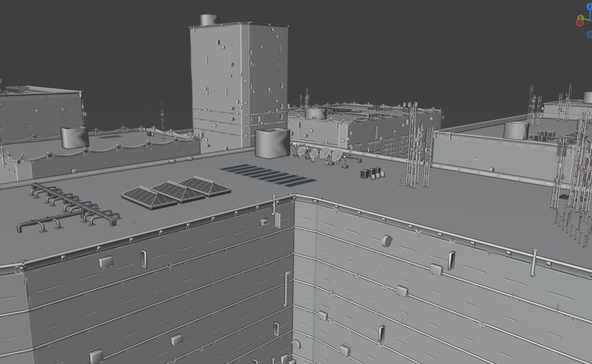This screenshot has height=364, width=592.
Task: Click the blue Z axis gizmo handle
Action: pos(590,7)
